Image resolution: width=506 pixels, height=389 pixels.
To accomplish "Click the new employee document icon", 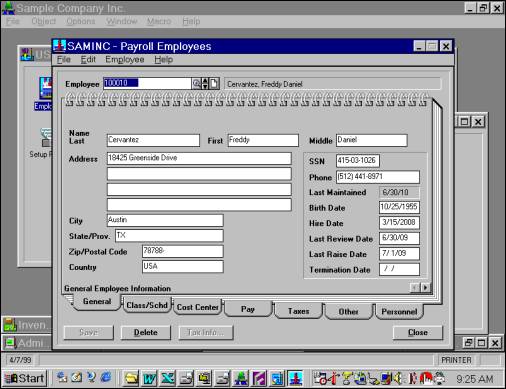I will (x=214, y=83).
